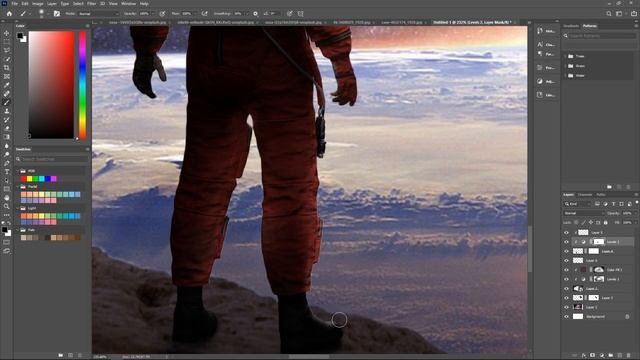Switch to the Gradients tab
The height and width of the screenshot is (360, 640).
[x=571, y=26]
